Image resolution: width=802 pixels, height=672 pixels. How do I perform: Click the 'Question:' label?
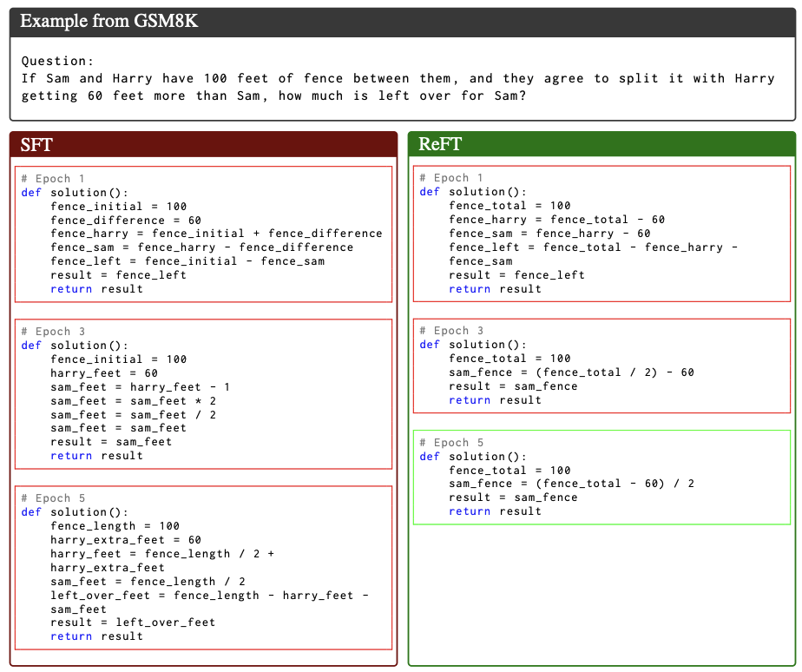point(57,61)
